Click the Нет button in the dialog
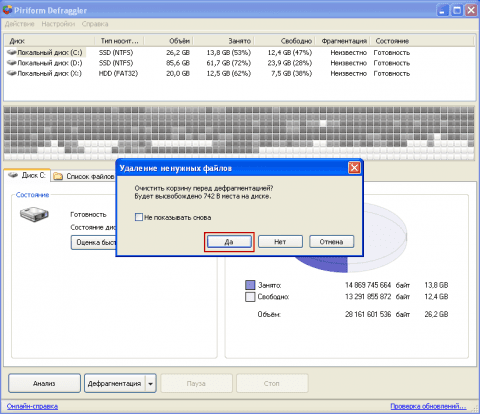 280,242
